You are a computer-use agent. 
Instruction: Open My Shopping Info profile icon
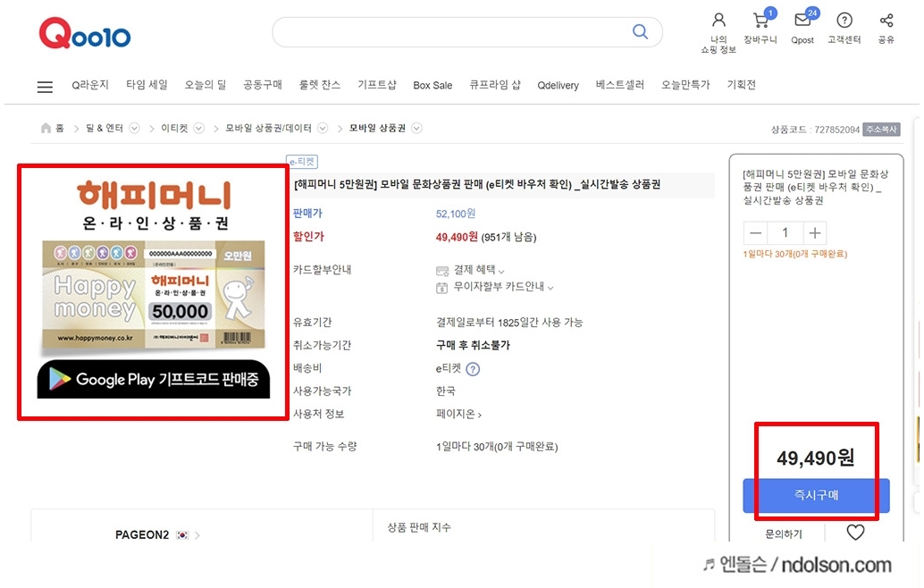(718, 21)
